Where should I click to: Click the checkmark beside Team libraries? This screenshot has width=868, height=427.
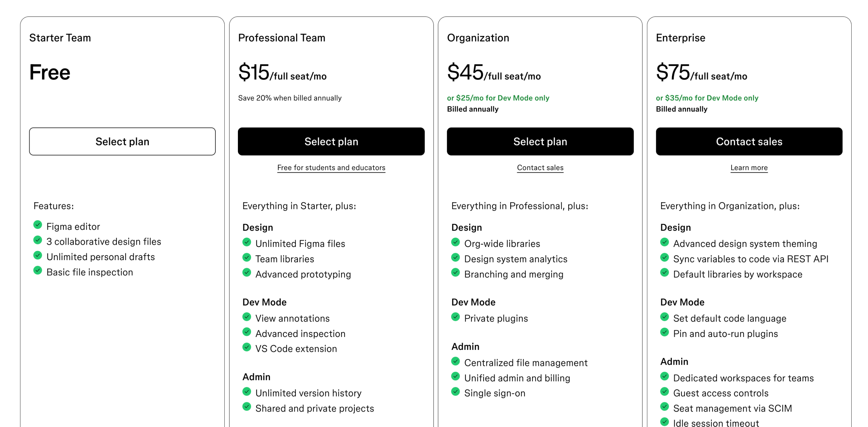coord(247,257)
